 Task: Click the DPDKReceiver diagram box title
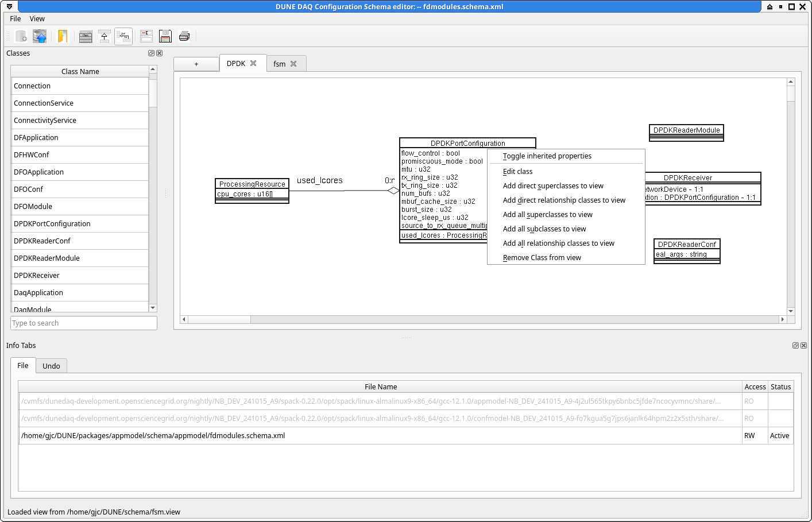point(688,178)
